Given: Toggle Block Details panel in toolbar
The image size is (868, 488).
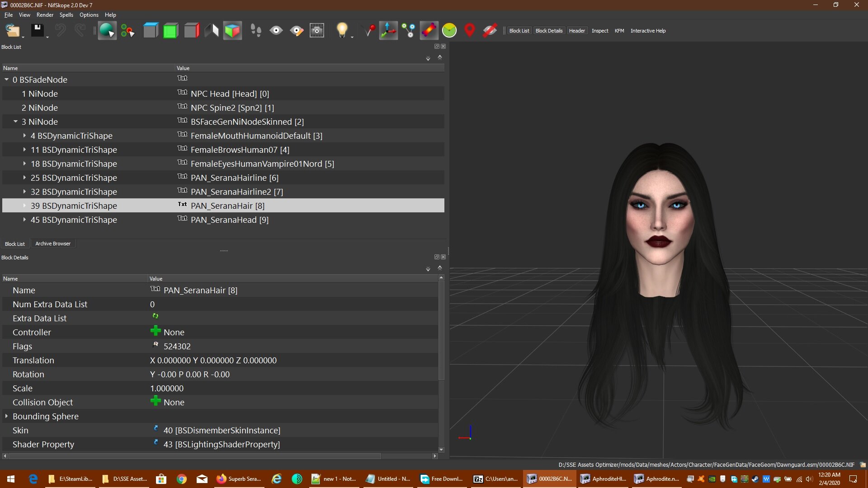Looking at the screenshot, I should point(549,31).
